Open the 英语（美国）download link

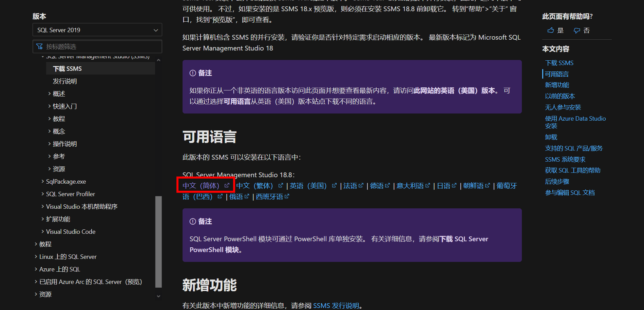coord(309,185)
